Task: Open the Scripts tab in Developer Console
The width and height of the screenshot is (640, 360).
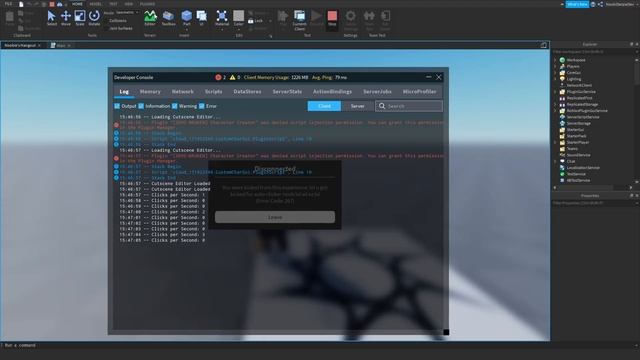Action: tap(213, 92)
